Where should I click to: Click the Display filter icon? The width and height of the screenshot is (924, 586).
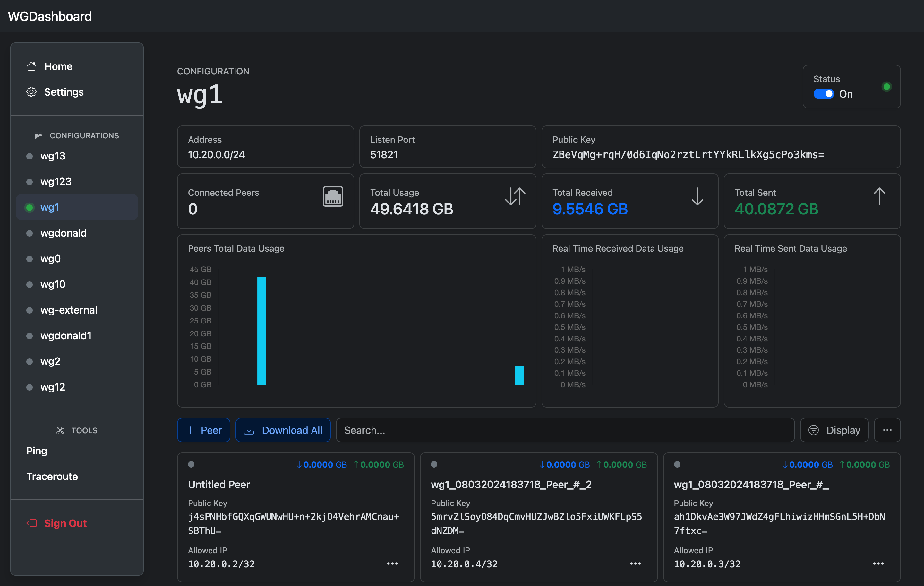click(x=813, y=430)
